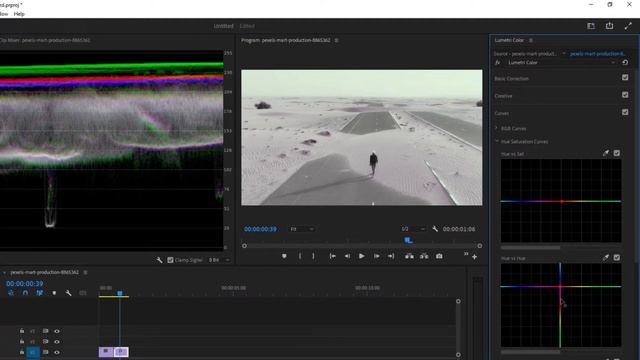Click the blue sequence clip link in Lumetri
Viewport: 640px width, 360px height.
coord(598,53)
